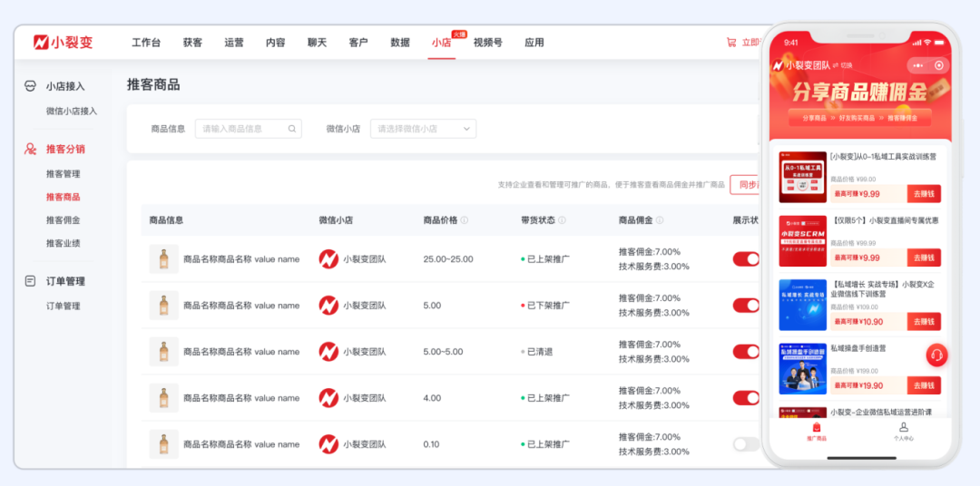Open the 微信小店 selection dropdown
The height and width of the screenshot is (486, 980).
click(424, 129)
